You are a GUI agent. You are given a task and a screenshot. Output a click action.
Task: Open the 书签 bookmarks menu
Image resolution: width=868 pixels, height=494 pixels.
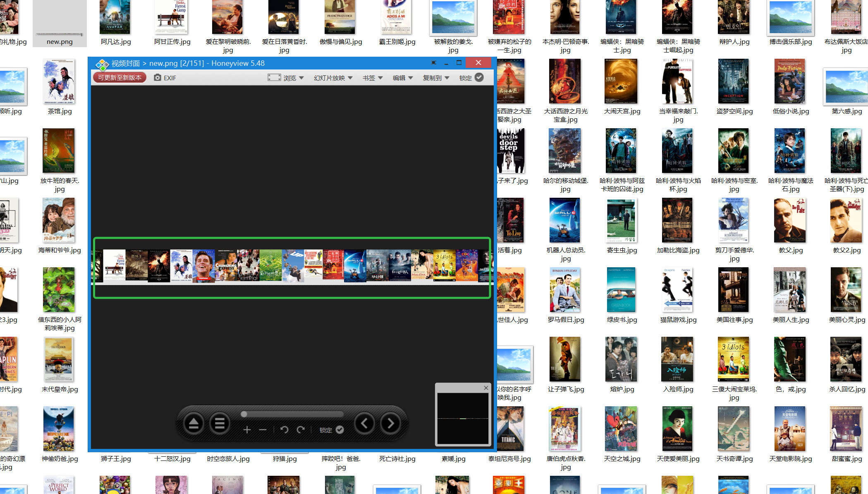point(372,78)
